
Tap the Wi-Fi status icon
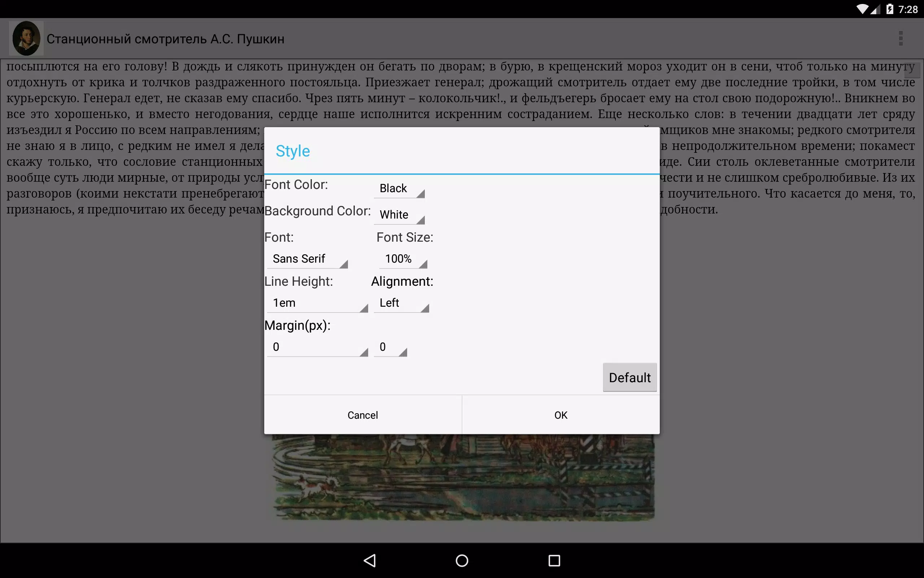click(862, 9)
